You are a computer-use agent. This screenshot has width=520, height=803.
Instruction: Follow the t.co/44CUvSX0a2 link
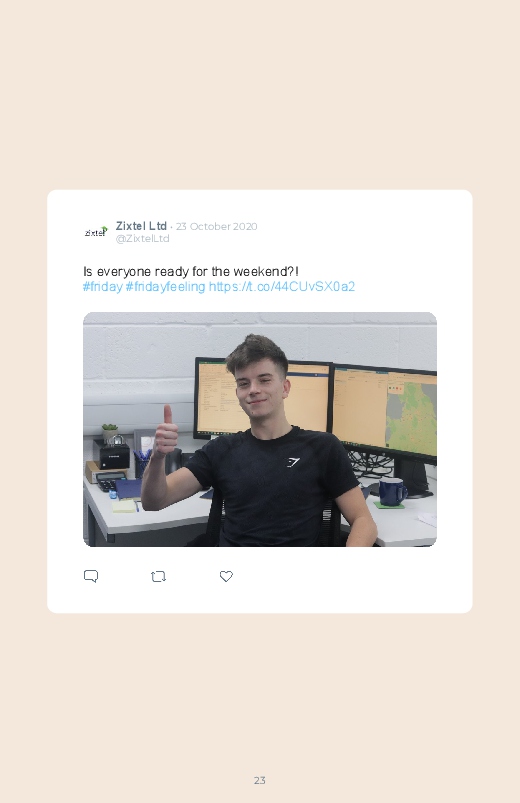(x=282, y=286)
